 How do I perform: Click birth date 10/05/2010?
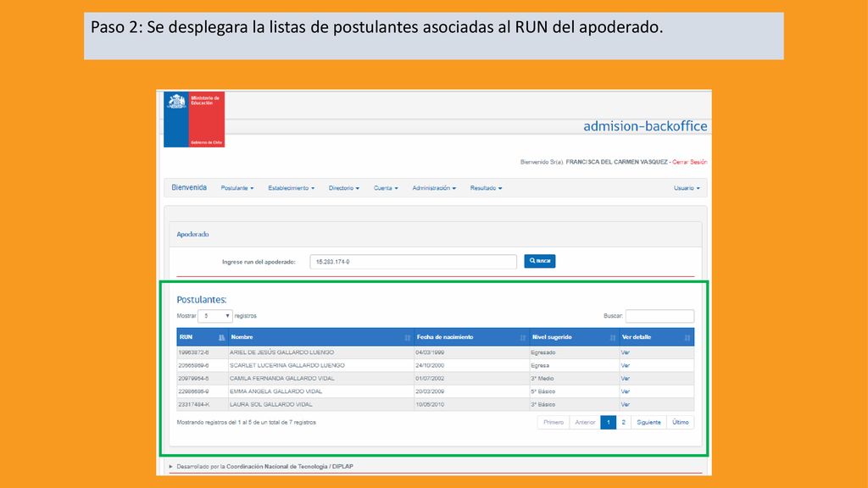[x=430, y=404]
